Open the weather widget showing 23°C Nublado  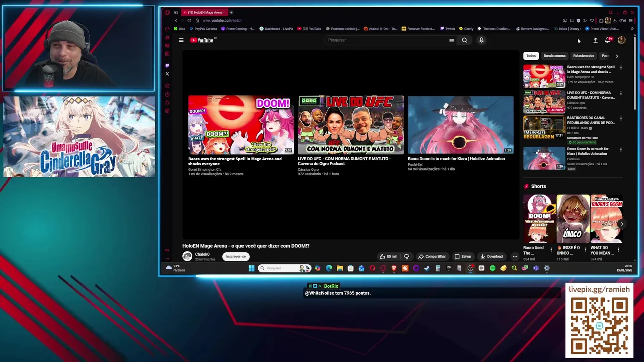176,268
